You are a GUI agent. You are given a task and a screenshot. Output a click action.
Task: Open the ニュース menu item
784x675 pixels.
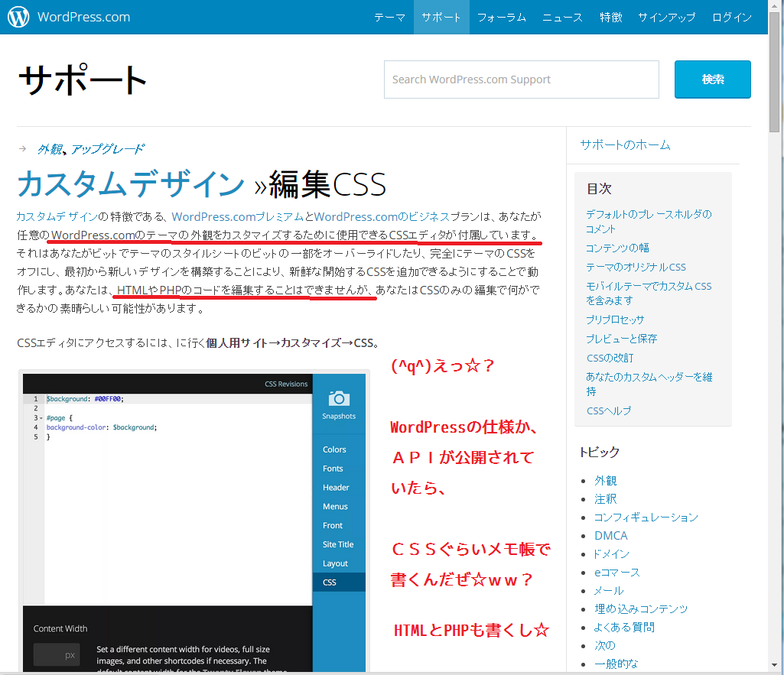(x=562, y=18)
